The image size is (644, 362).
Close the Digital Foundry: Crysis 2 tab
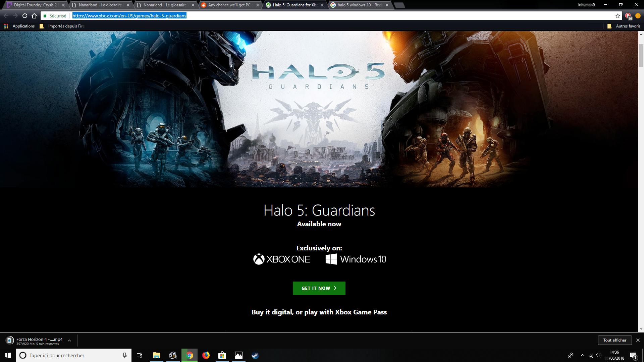point(63,5)
